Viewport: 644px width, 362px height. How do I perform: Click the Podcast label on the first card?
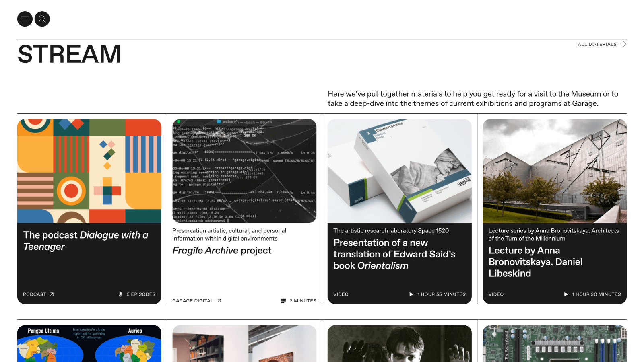(x=35, y=294)
